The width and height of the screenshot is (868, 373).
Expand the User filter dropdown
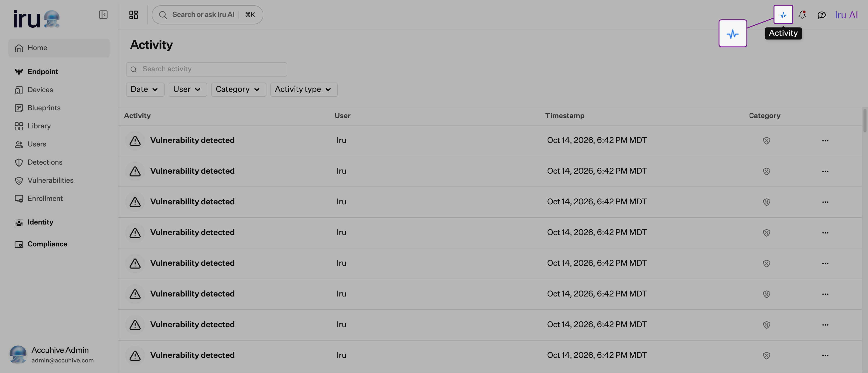(x=187, y=90)
